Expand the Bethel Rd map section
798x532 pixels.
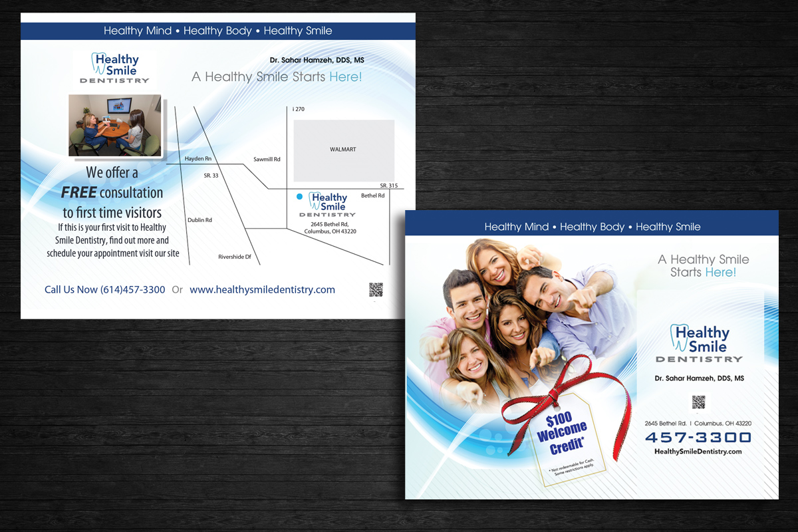tap(372, 196)
